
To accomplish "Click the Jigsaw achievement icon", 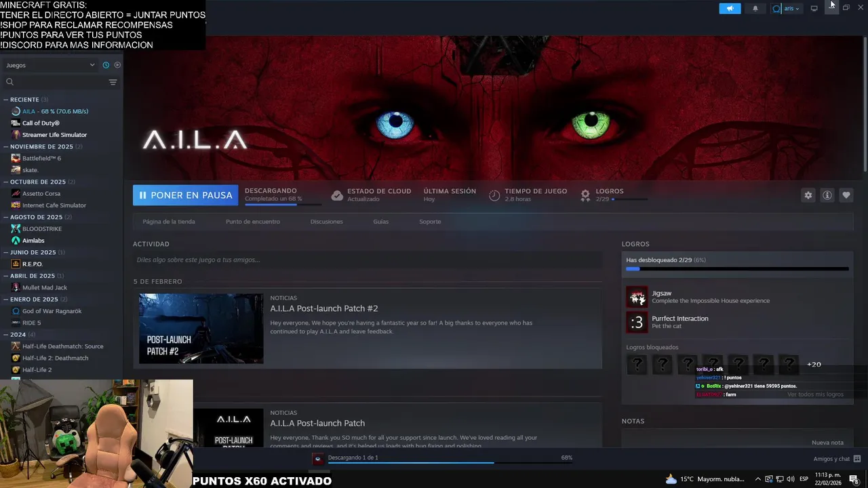I will coord(637,297).
